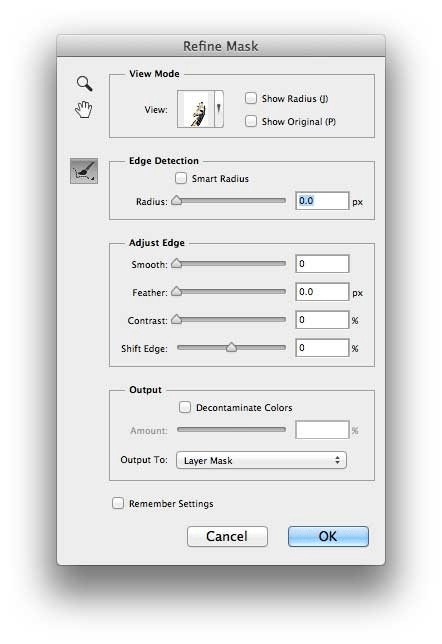This screenshot has width=442, height=644.
Task: Click the Shift Edge percent field
Action: pos(322,347)
